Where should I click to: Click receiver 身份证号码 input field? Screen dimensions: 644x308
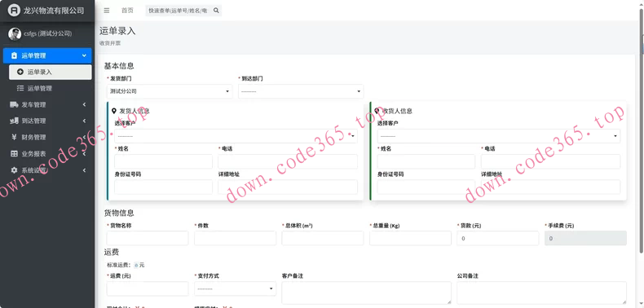pyautogui.click(x=426, y=187)
